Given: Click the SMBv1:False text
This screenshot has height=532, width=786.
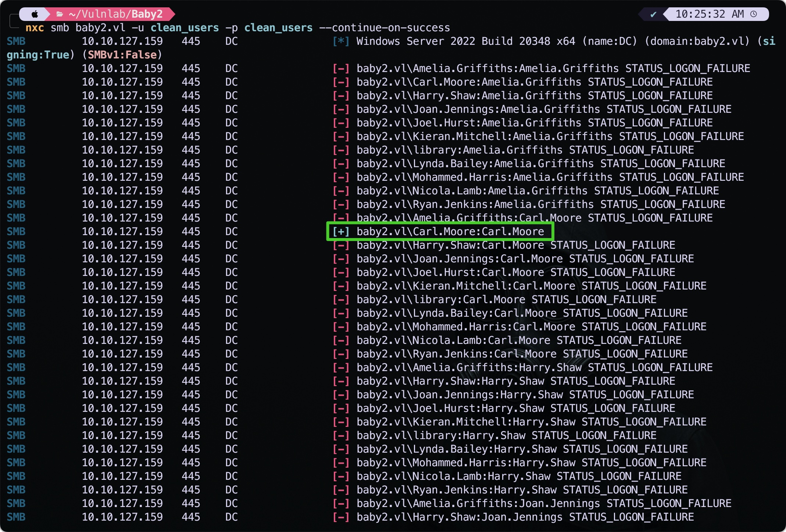Looking at the screenshot, I should (x=122, y=55).
